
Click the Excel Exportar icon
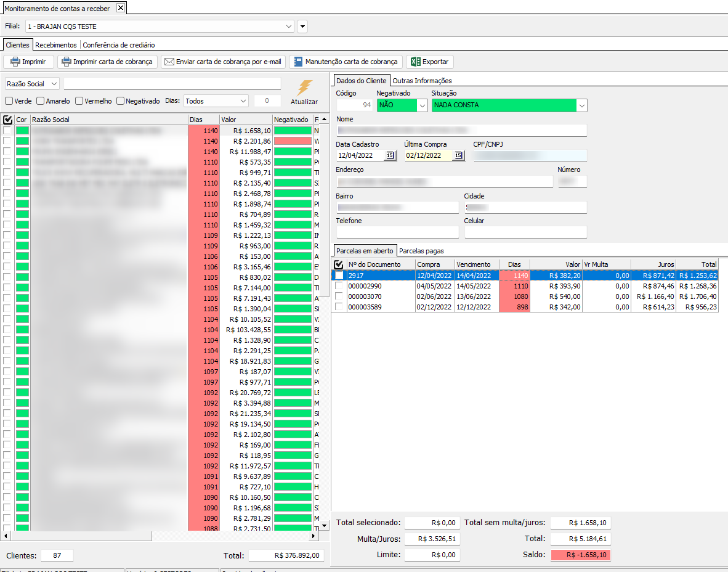coord(416,62)
